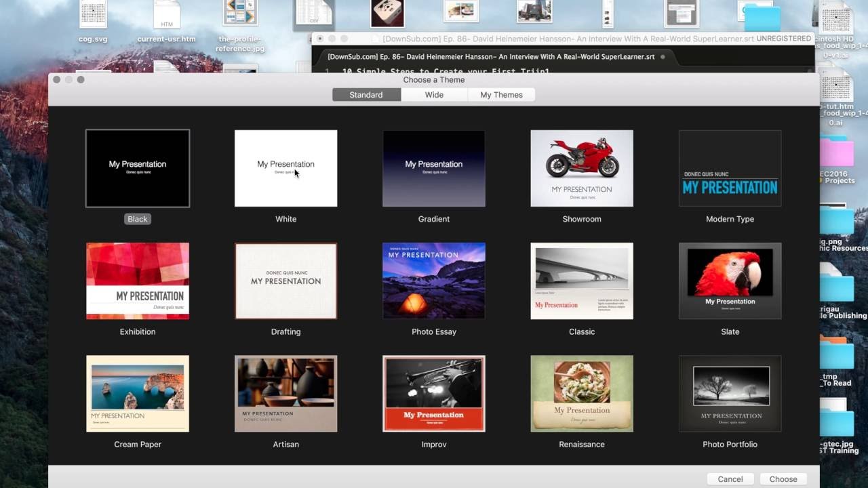Click the 'Photo Essay' label text

click(x=434, y=331)
